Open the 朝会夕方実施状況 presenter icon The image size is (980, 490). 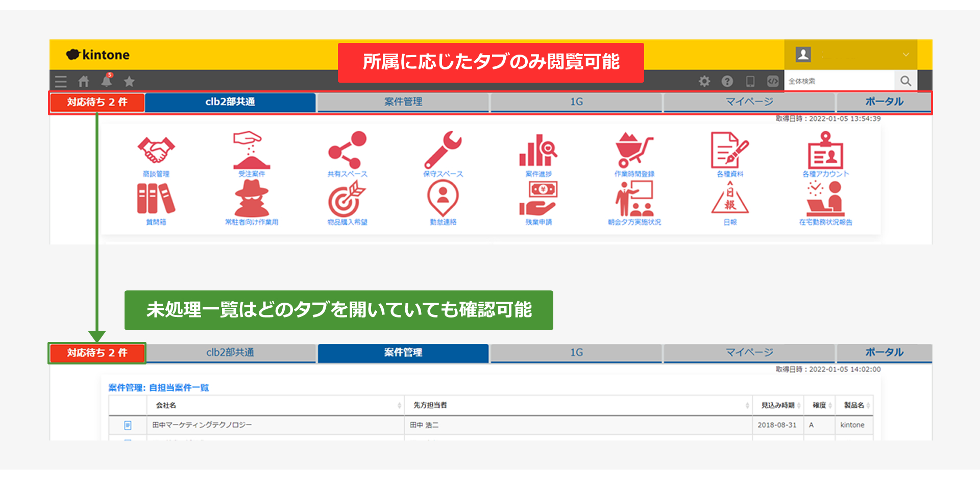(x=634, y=199)
